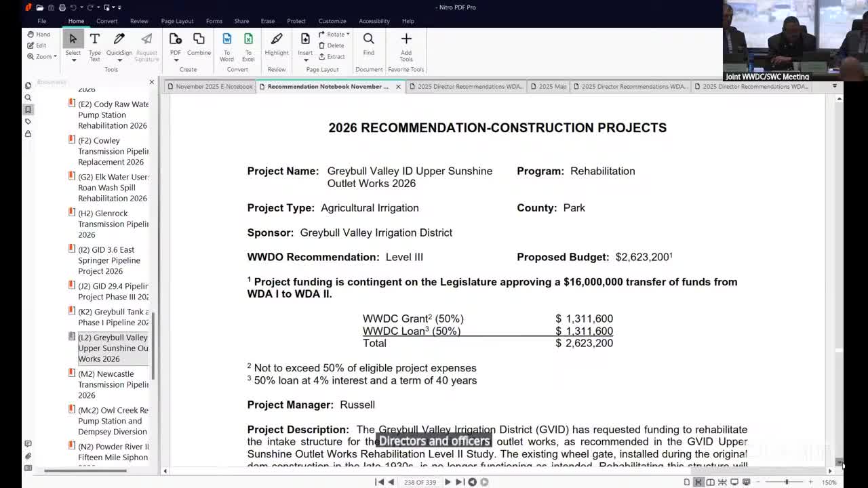868x488 pixels.
Task: Adjust the zoom slider in status bar
Action: tap(787, 482)
